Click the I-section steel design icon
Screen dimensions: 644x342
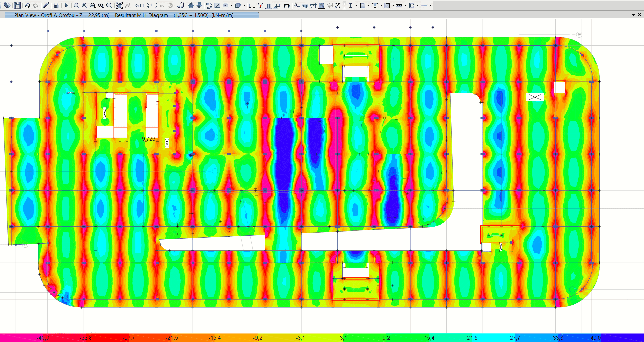[x=350, y=5]
